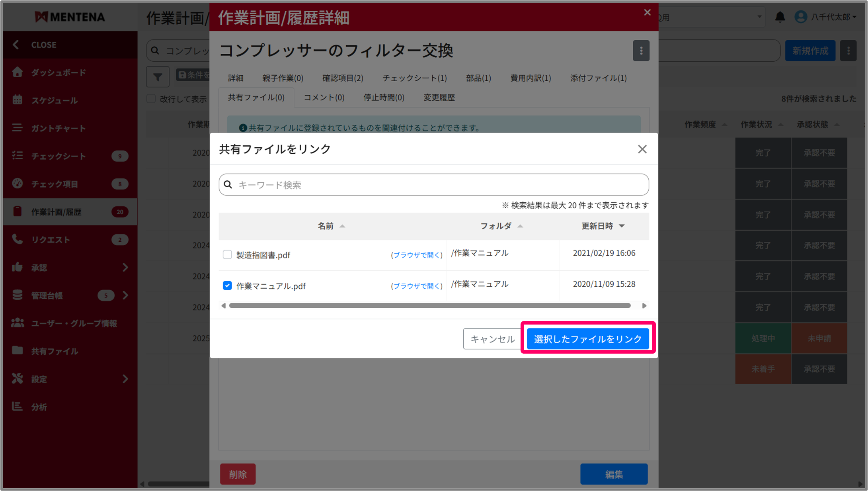This screenshot has width=868, height=491.
Task: Expand the 承認 sidebar chevron
Action: coord(125,267)
